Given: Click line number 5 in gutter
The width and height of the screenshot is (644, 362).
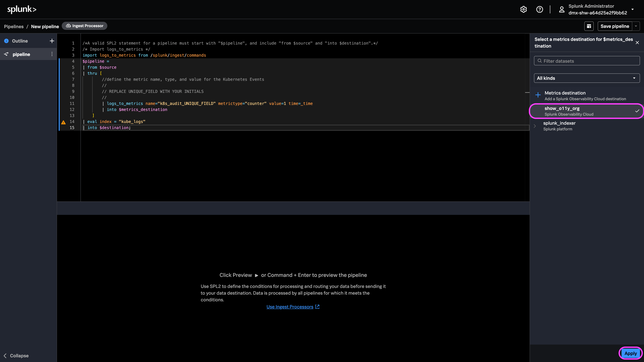Looking at the screenshot, I should point(73,67).
